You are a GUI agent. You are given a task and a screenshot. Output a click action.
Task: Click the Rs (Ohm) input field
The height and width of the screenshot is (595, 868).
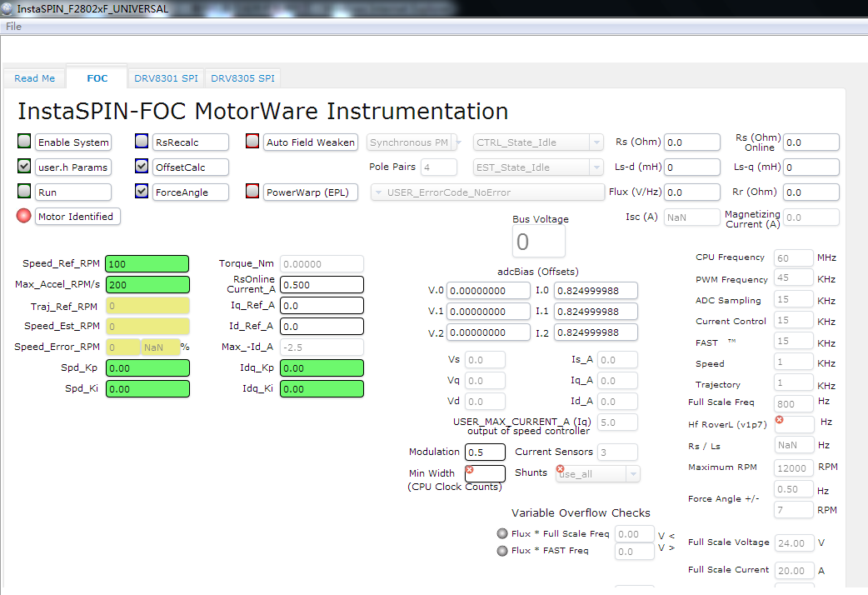click(692, 142)
